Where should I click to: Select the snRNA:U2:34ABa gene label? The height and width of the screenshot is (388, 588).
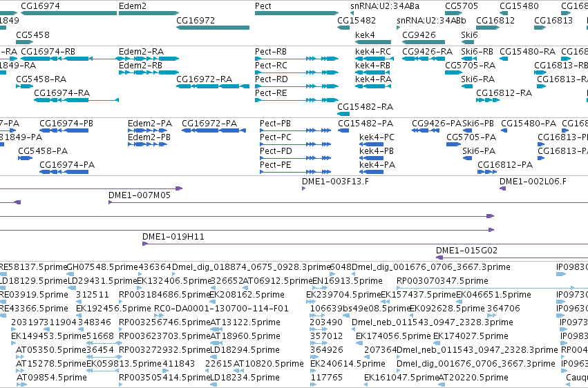385,6
